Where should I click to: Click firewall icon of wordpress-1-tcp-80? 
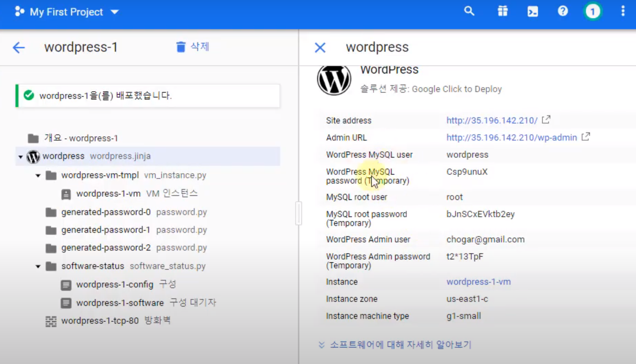(x=51, y=322)
